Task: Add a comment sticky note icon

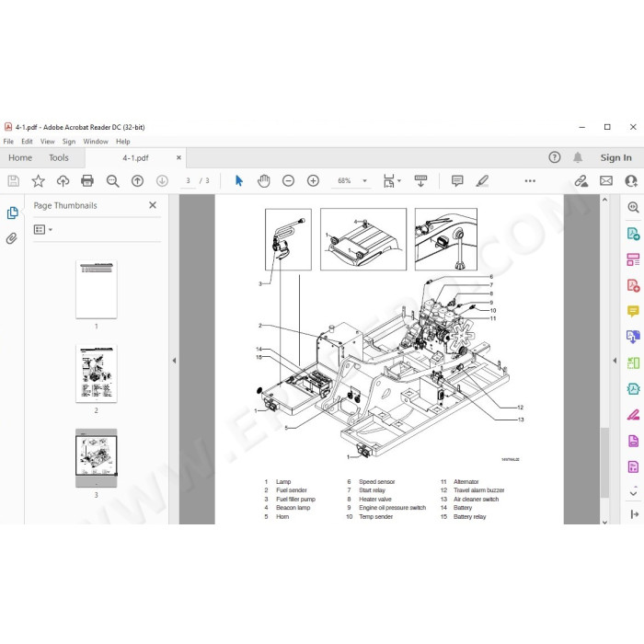Action: 457,180
